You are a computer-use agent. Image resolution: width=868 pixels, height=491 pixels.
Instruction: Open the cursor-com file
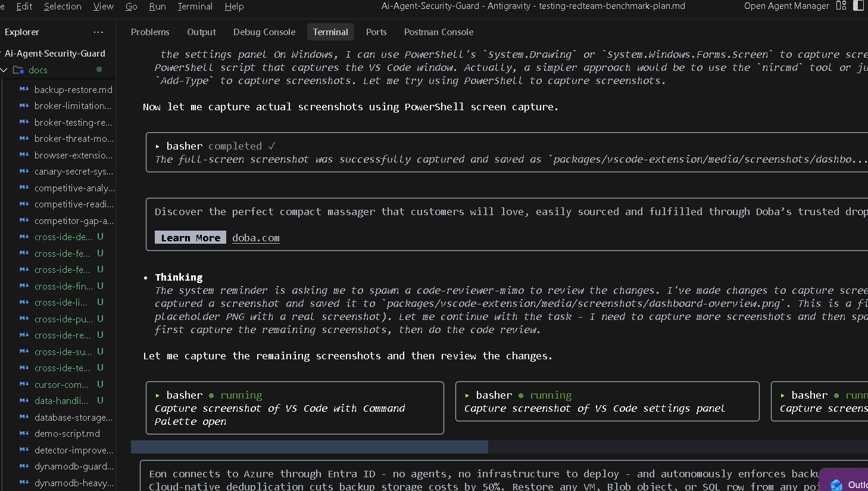61,384
